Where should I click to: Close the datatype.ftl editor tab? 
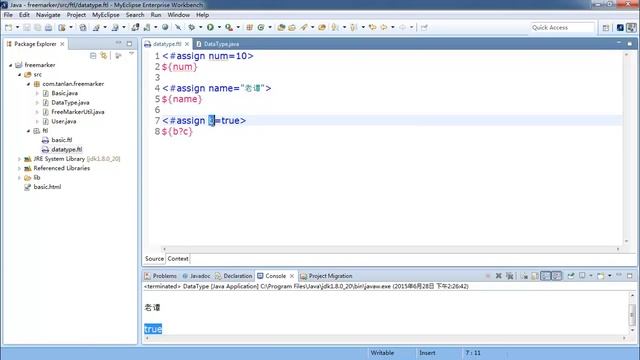click(x=187, y=44)
